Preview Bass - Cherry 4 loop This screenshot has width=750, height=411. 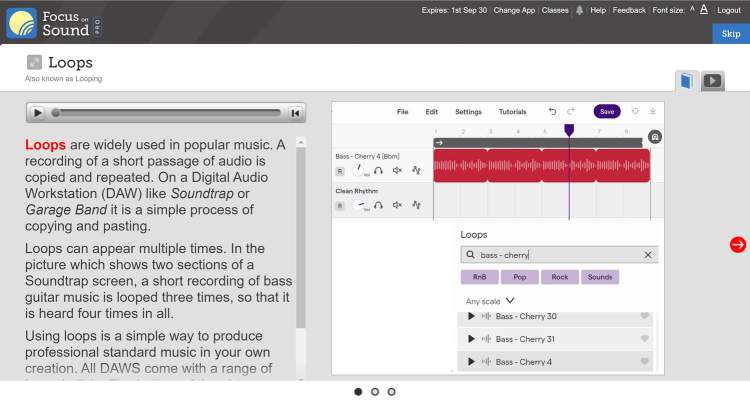471,362
